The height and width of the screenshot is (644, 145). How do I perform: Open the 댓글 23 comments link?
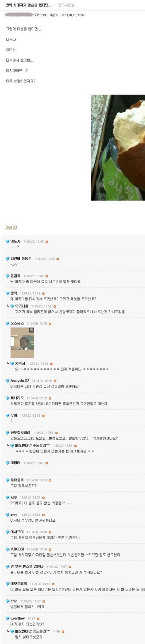[11, 227]
